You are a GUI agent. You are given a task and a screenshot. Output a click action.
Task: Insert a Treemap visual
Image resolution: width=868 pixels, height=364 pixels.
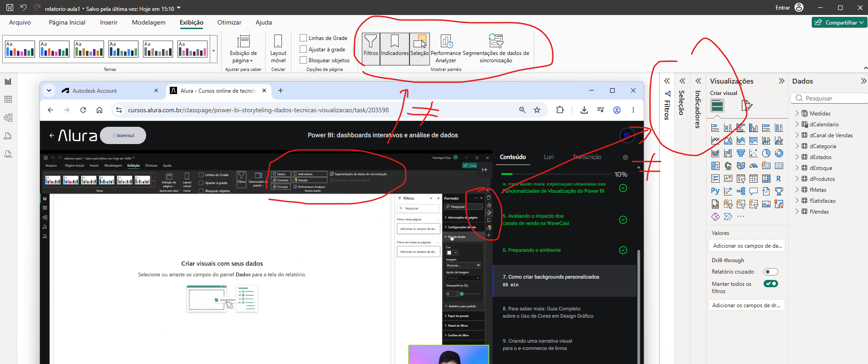click(x=715, y=166)
